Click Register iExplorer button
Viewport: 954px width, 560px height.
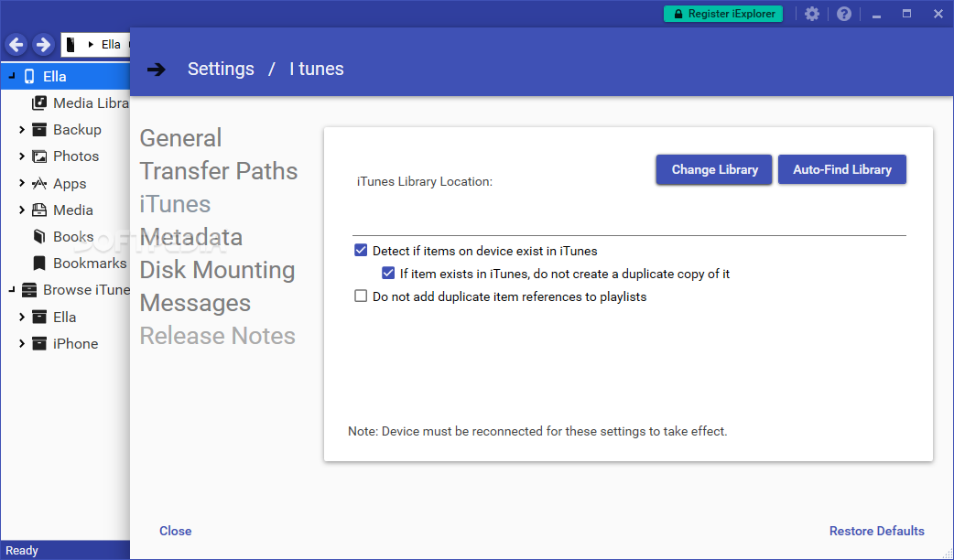click(723, 14)
